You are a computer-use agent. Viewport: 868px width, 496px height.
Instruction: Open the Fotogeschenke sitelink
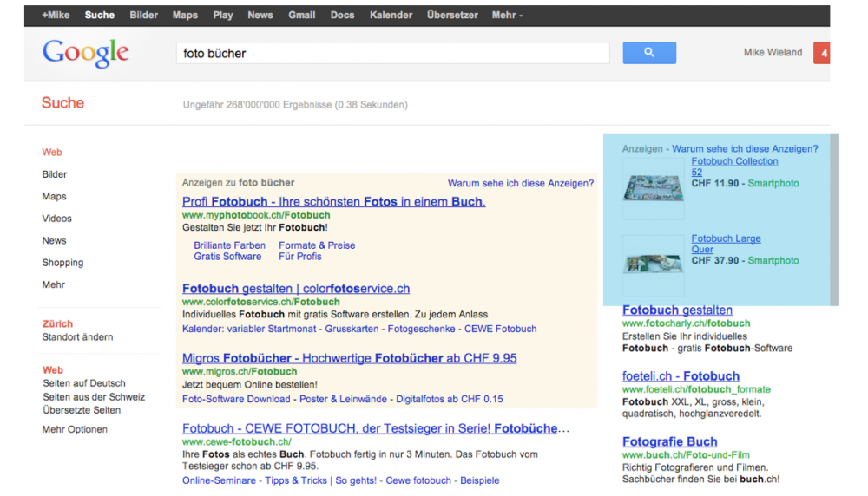421,329
